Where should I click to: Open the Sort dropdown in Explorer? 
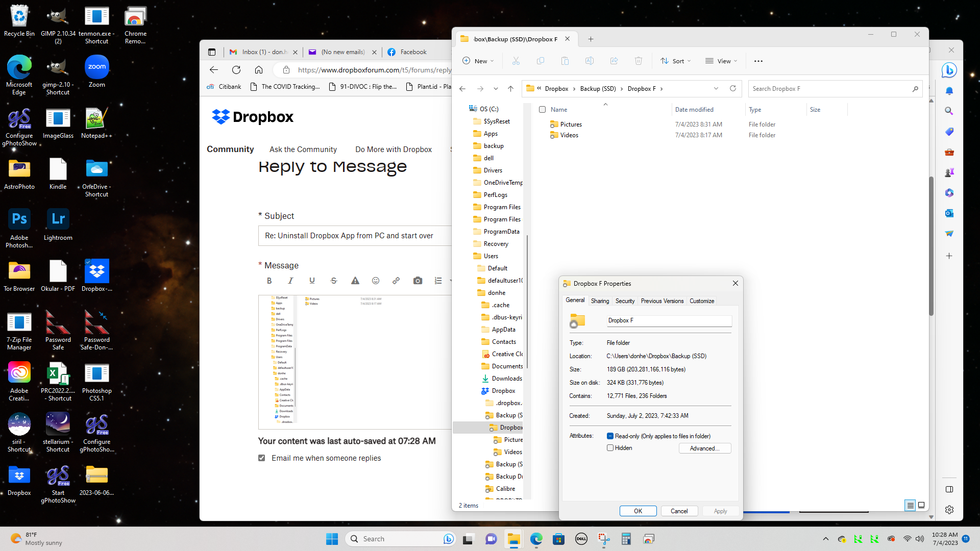click(x=676, y=61)
